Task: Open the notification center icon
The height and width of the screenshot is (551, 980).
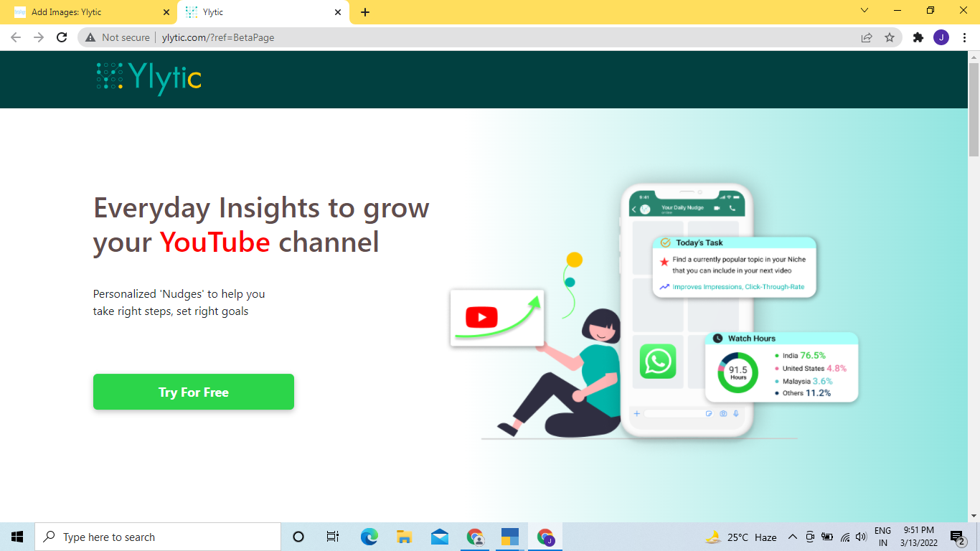Action: [957, 537]
